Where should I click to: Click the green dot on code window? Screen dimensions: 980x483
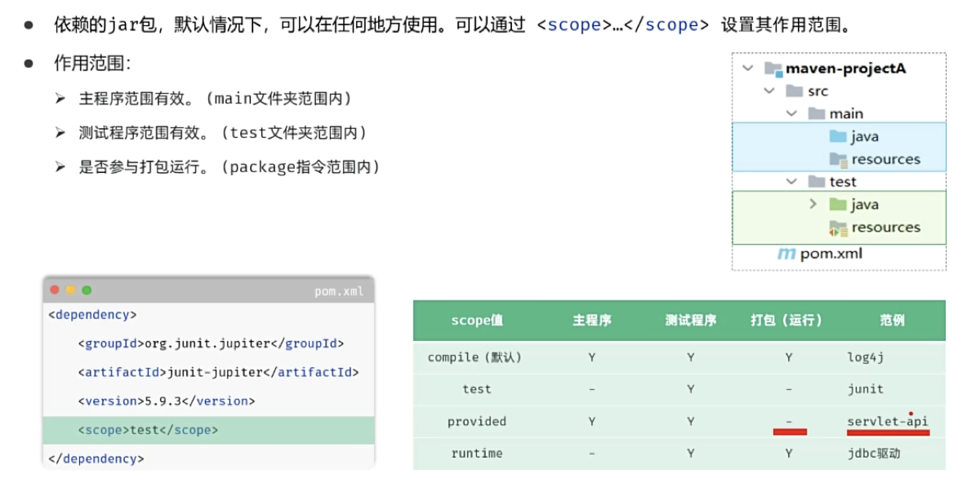pos(87,290)
